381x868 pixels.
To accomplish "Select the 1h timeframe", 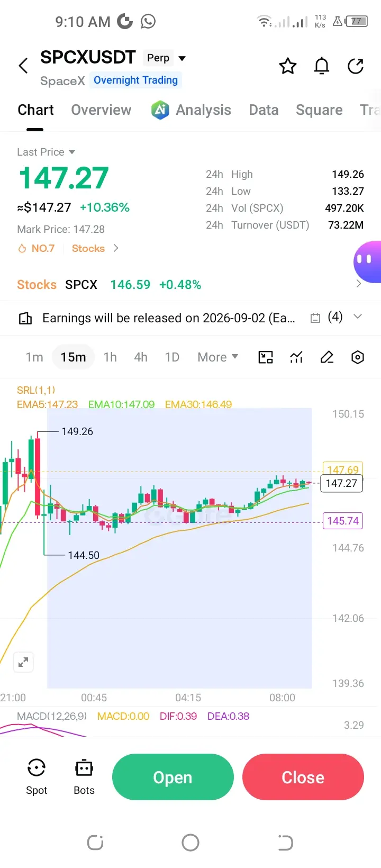I will point(110,357).
